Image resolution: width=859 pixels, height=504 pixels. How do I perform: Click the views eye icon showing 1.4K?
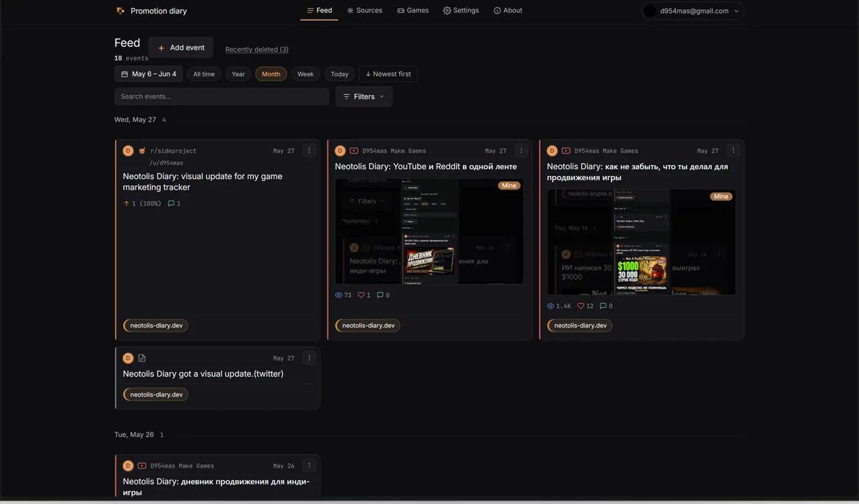point(550,306)
